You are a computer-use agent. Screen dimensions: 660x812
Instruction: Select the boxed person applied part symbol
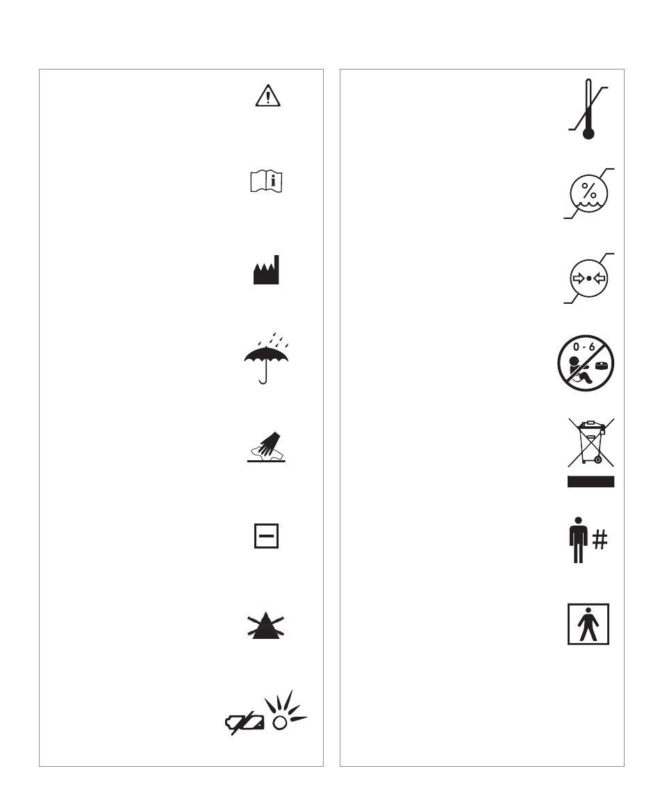coord(588,624)
